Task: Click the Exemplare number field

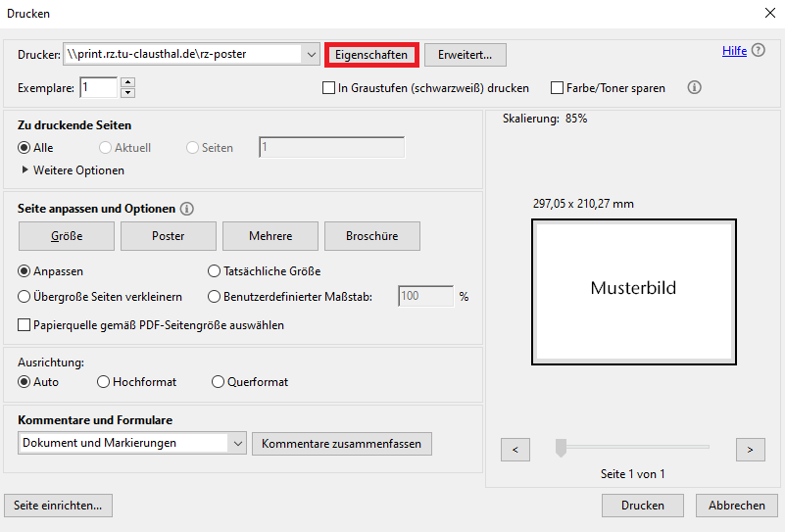Action: click(x=99, y=88)
